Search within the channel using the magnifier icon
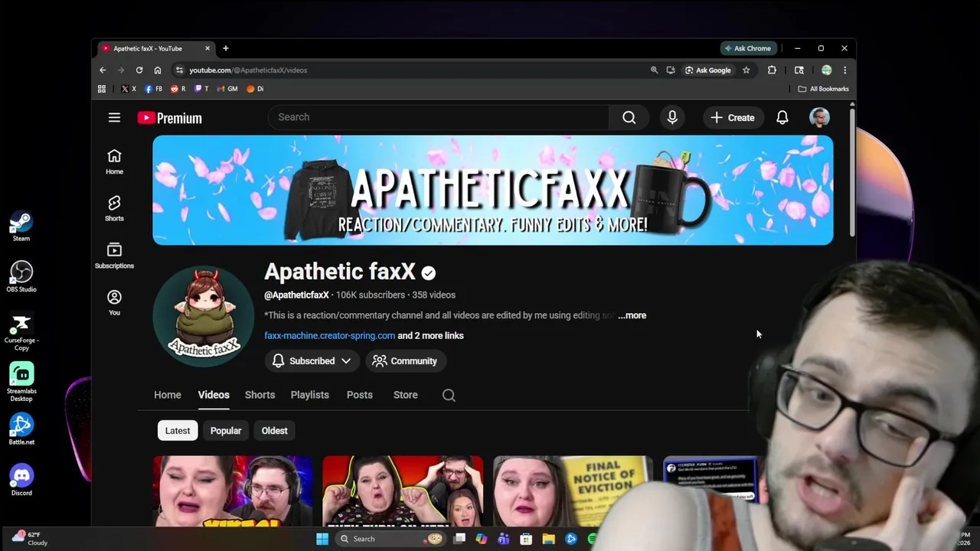 point(449,395)
